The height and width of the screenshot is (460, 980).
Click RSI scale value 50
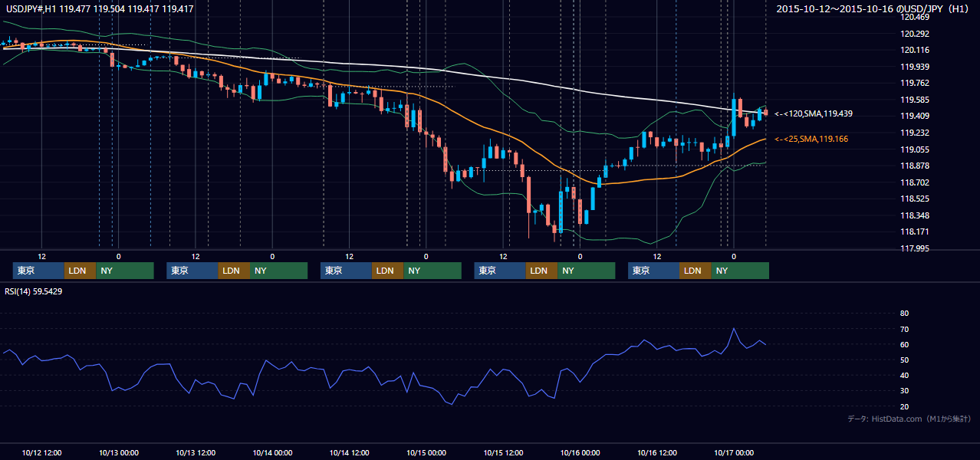coord(904,360)
